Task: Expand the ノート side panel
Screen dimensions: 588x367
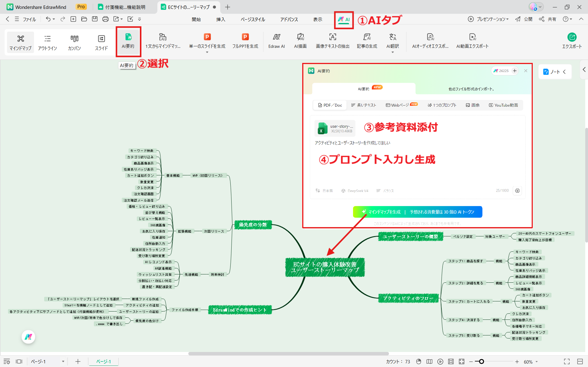Action: [555, 72]
